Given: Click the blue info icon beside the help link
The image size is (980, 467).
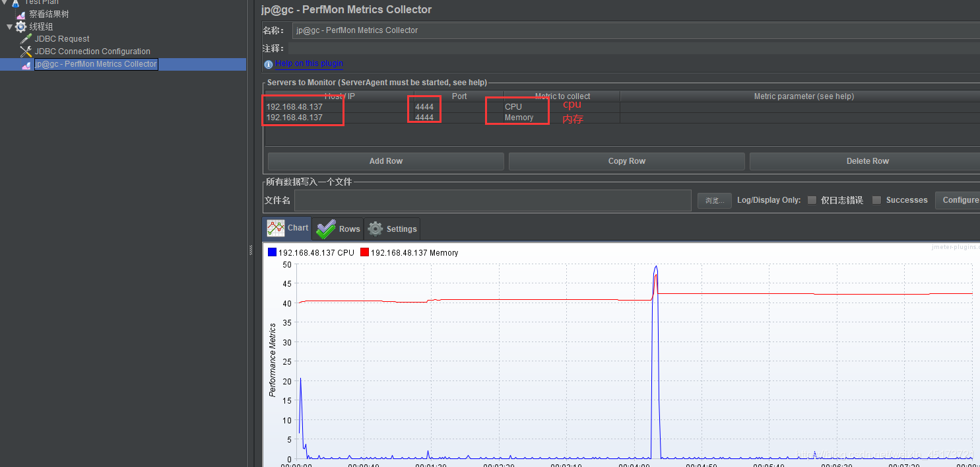Looking at the screenshot, I should point(269,65).
